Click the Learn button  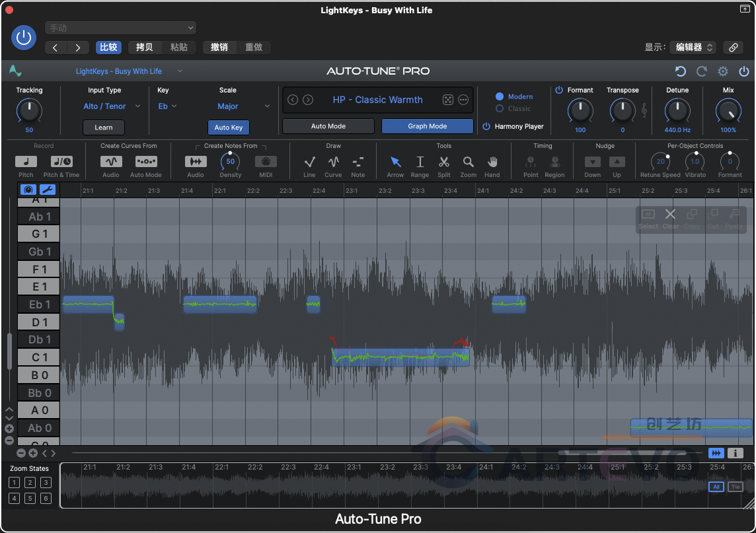pos(103,127)
